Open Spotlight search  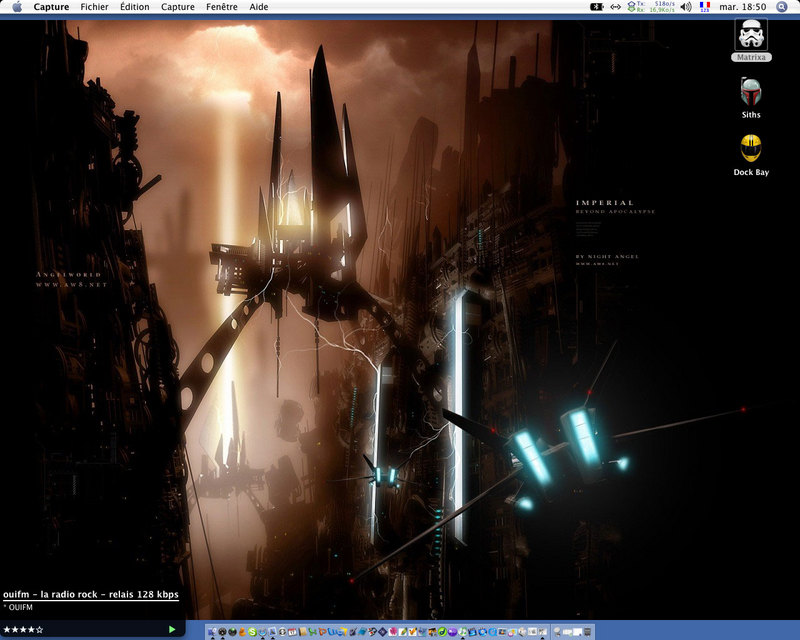tap(781, 7)
